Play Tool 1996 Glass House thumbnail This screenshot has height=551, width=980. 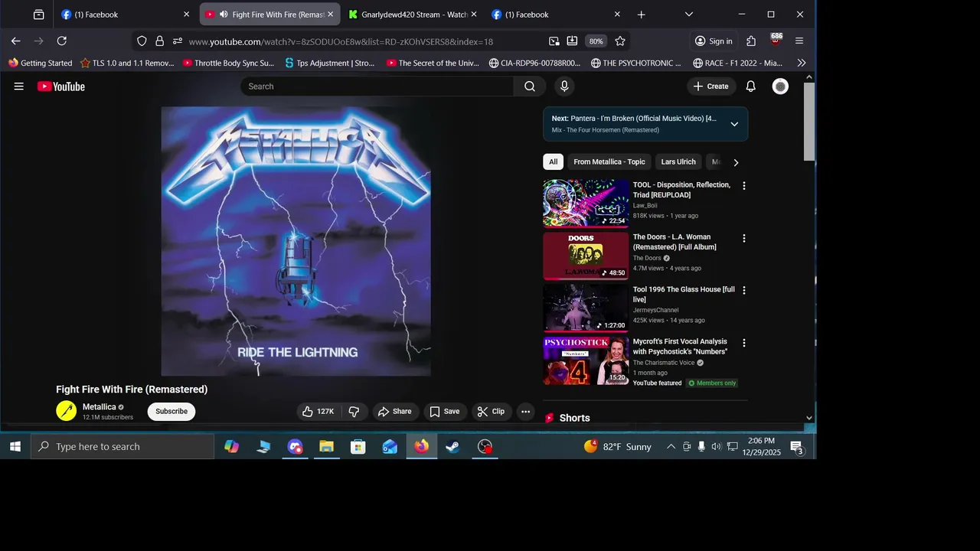click(586, 308)
